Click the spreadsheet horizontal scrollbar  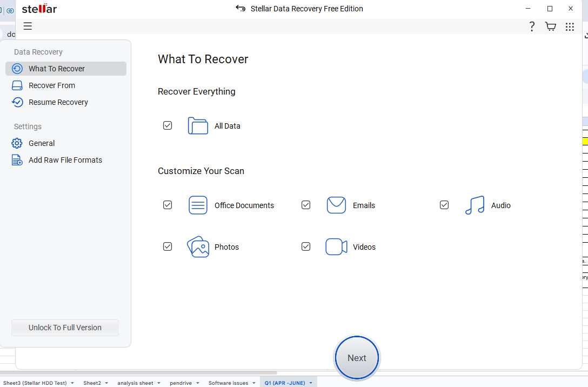[139, 373]
